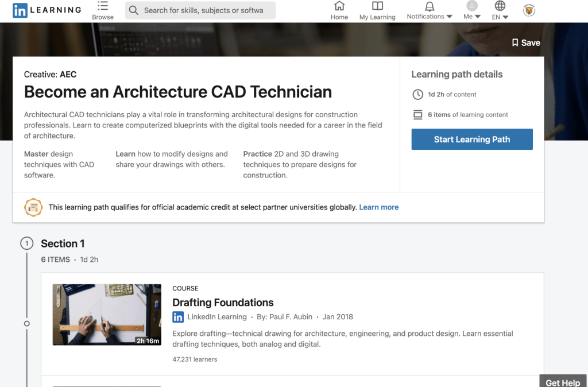588x387 pixels.
Task: Open Drafting Foundations course thumbnail
Action: (x=107, y=314)
